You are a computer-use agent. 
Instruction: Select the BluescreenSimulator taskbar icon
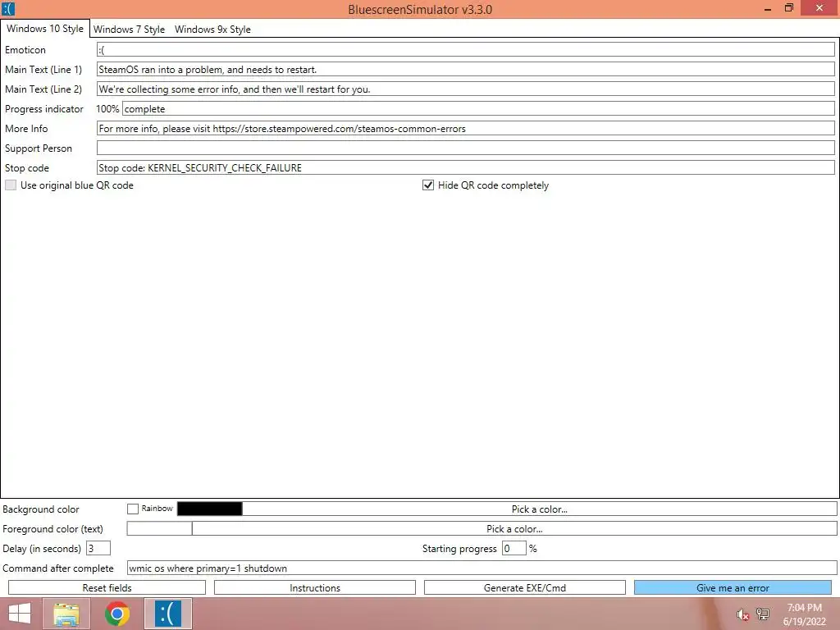168,614
